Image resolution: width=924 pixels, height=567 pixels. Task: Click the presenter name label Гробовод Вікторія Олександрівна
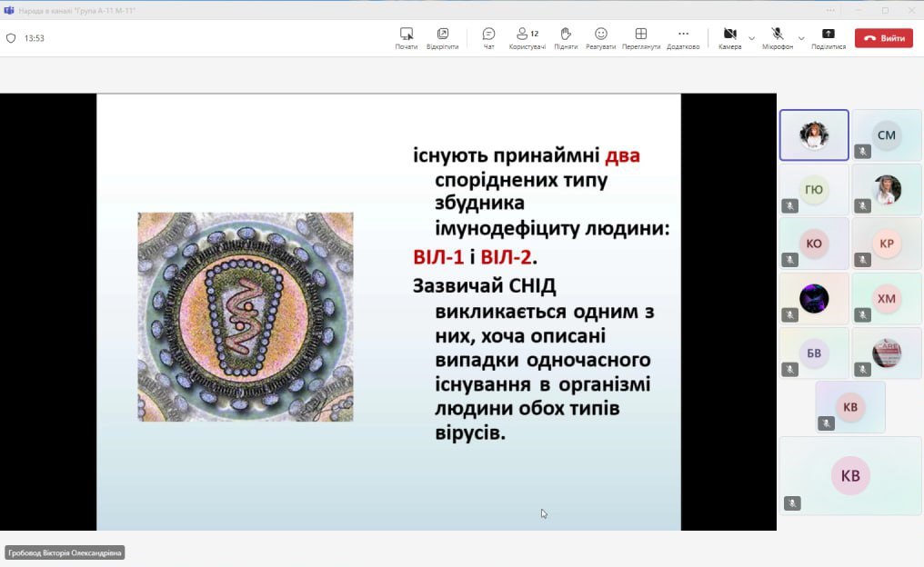(x=64, y=552)
